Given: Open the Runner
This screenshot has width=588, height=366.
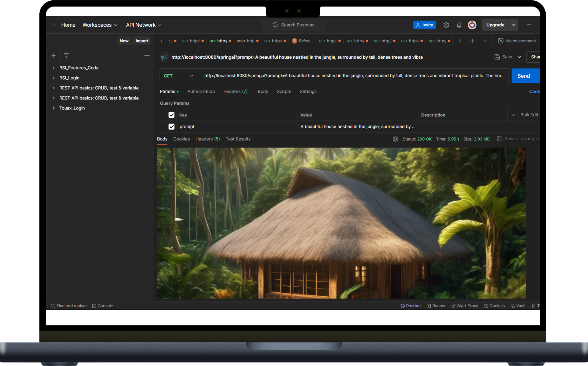Looking at the screenshot, I should coord(436,306).
